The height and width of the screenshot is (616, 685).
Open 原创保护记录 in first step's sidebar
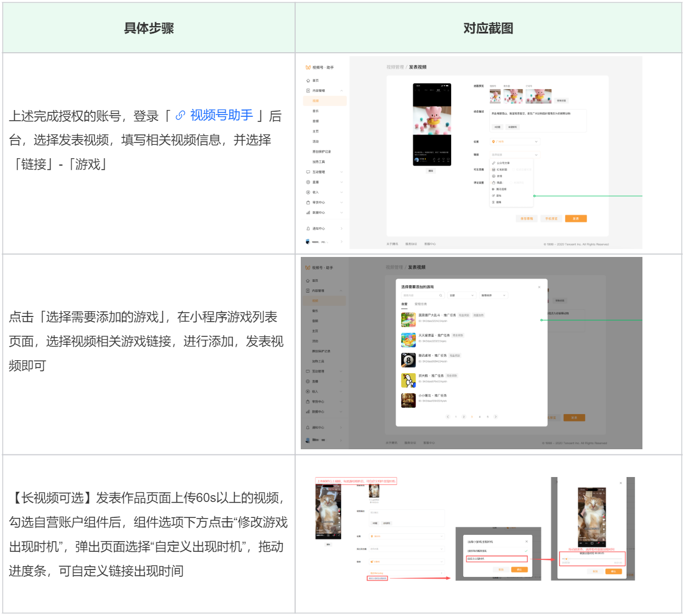pos(322,151)
